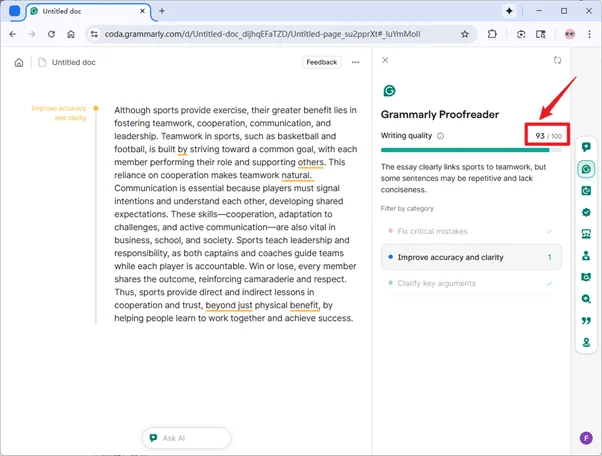The width and height of the screenshot is (602, 456).
Task: Close the Untitled doc tab
Action: [x=142, y=11]
